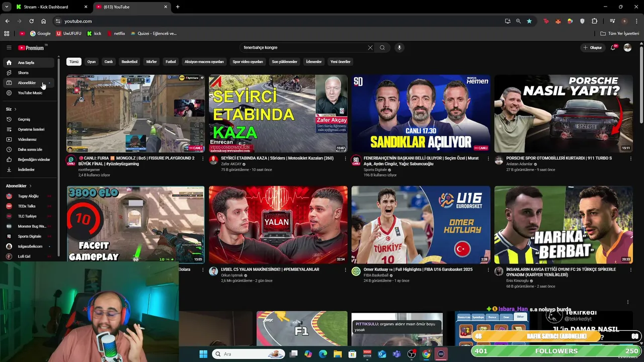Open the 3800 ELO Faceit gameplay thumbnail
The height and width of the screenshot is (362, 644).
(x=135, y=225)
